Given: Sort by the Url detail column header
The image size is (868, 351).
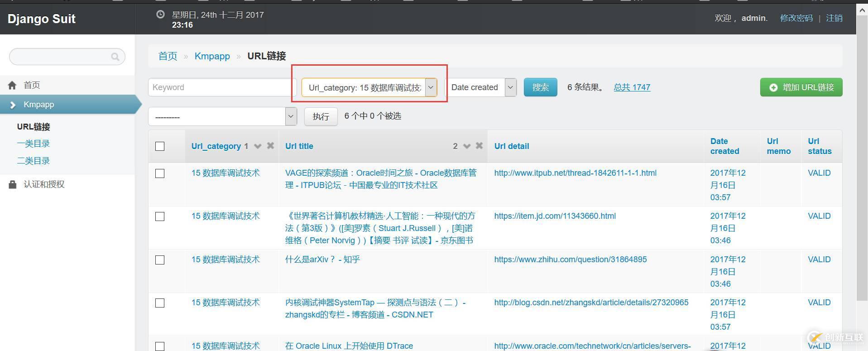Looking at the screenshot, I should pyautogui.click(x=512, y=146).
